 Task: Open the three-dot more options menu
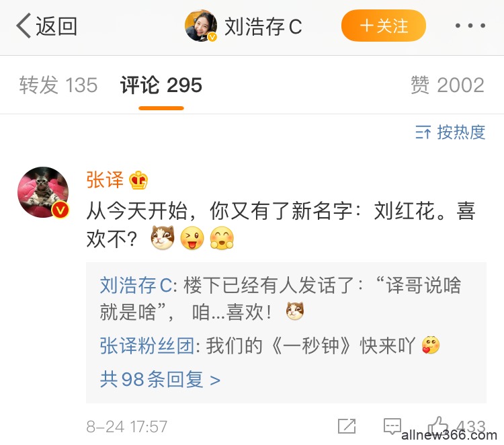coord(470,26)
